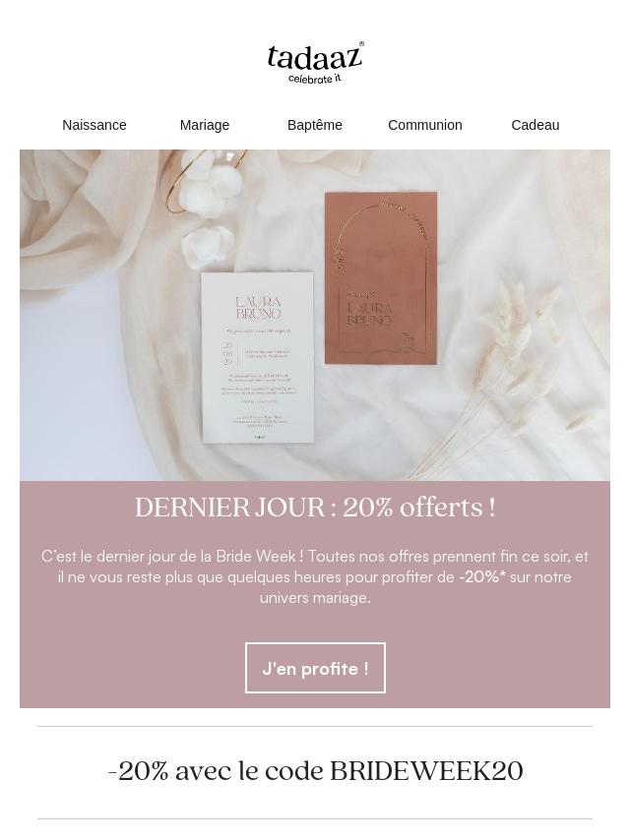Select the Baptême menu link
The image size is (630, 840).
point(315,125)
